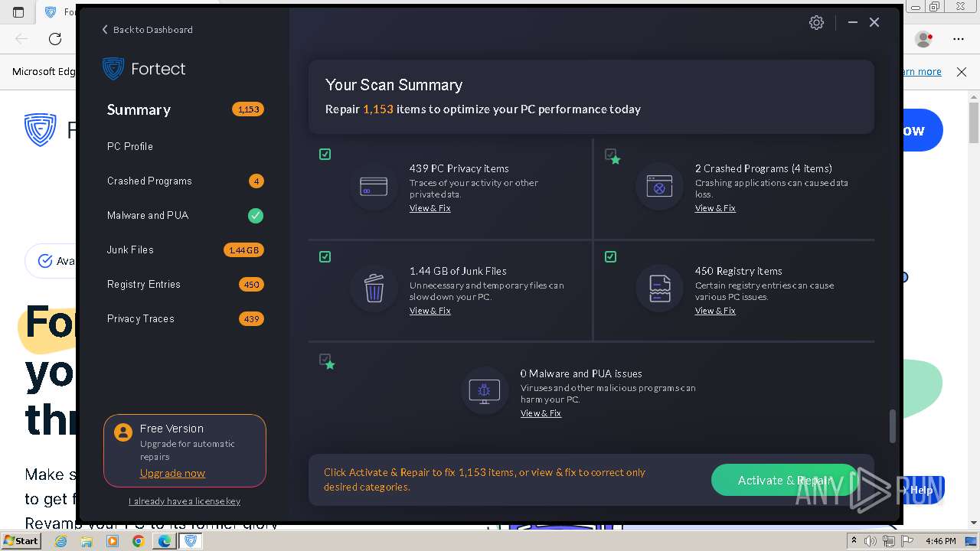Click the Malware and PUA green checkmark badge
The height and width of the screenshot is (551, 980).
pyautogui.click(x=256, y=216)
